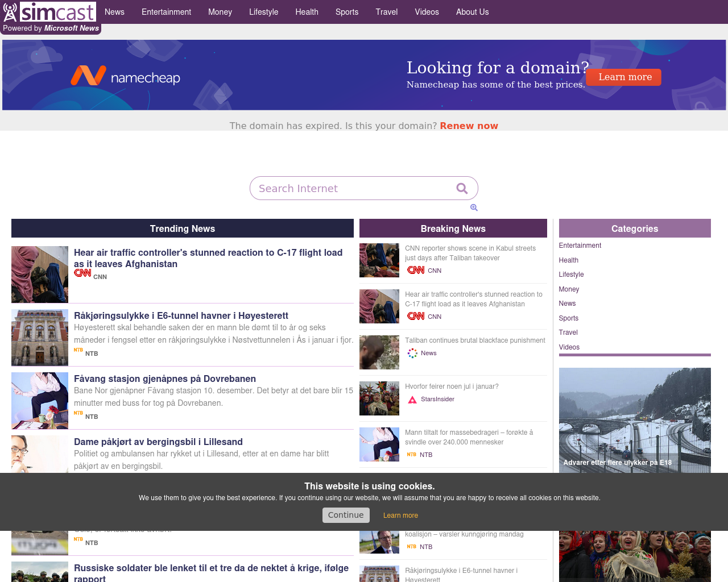Open Health in Categories list

tap(568, 260)
